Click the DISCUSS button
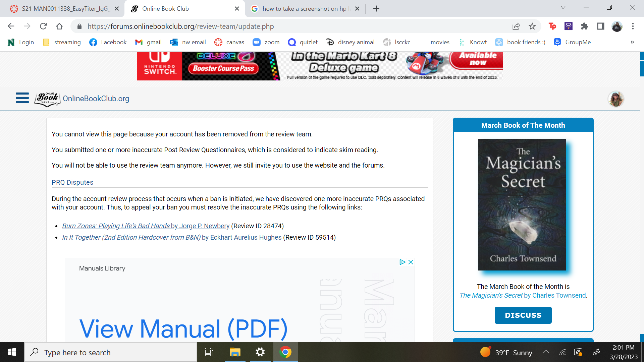644x362 pixels. (523, 315)
